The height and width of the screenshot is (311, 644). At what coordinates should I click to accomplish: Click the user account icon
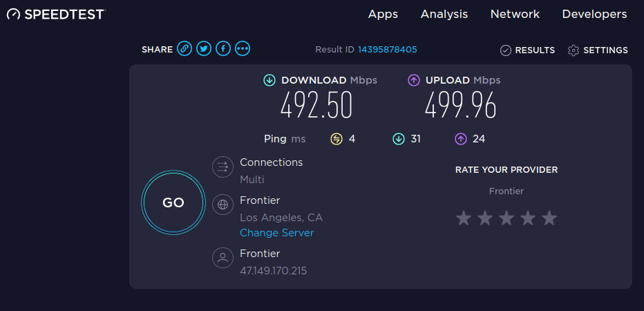pos(222,258)
